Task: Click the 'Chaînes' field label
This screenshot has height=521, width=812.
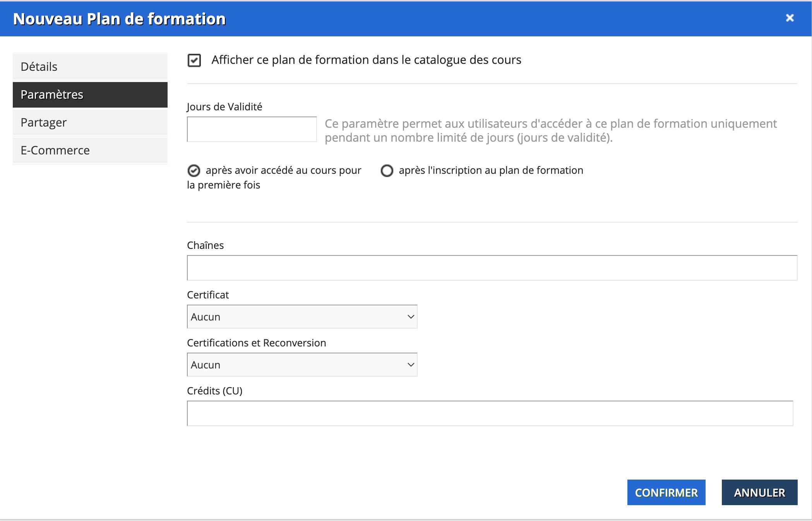Action: (205, 245)
